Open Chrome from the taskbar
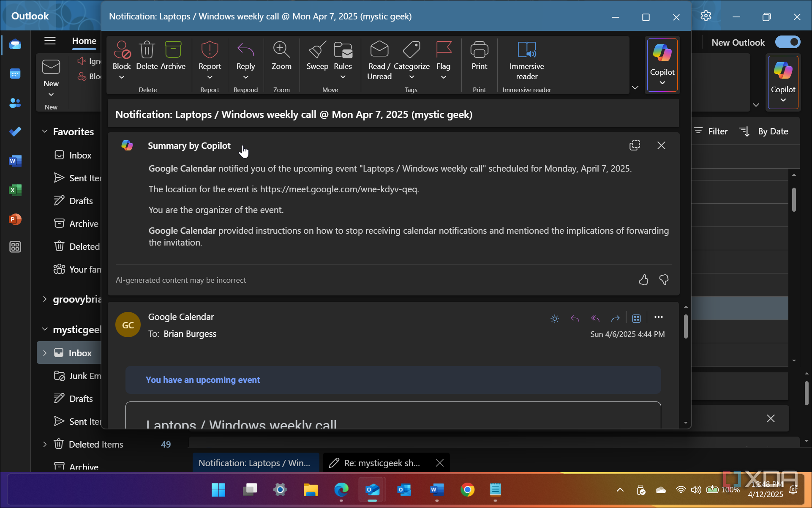812x508 pixels. (x=467, y=490)
